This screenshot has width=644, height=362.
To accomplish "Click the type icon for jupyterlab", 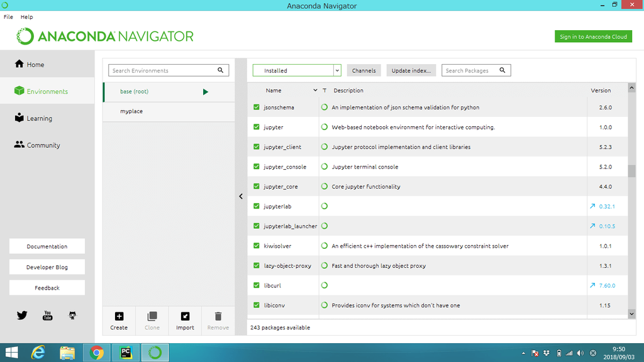I will coord(325,206).
